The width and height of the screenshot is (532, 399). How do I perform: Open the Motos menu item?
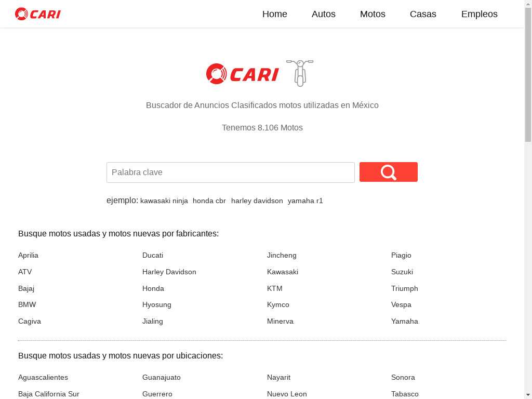373,14
